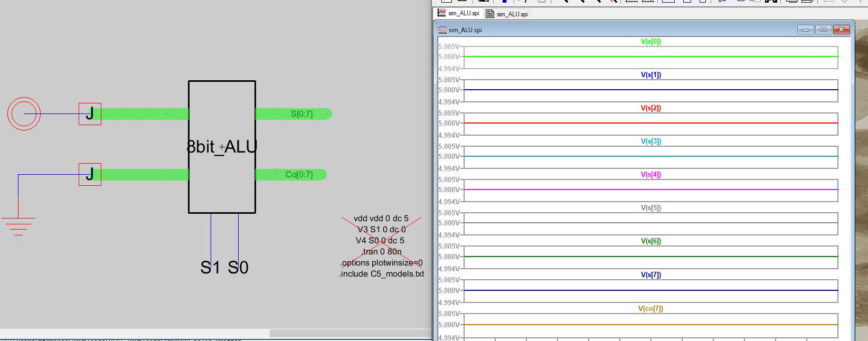Click the 'vdd vdd 0 dc 5' SPICE line
The width and height of the screenshot is (868, 341).
click(381, 219)
